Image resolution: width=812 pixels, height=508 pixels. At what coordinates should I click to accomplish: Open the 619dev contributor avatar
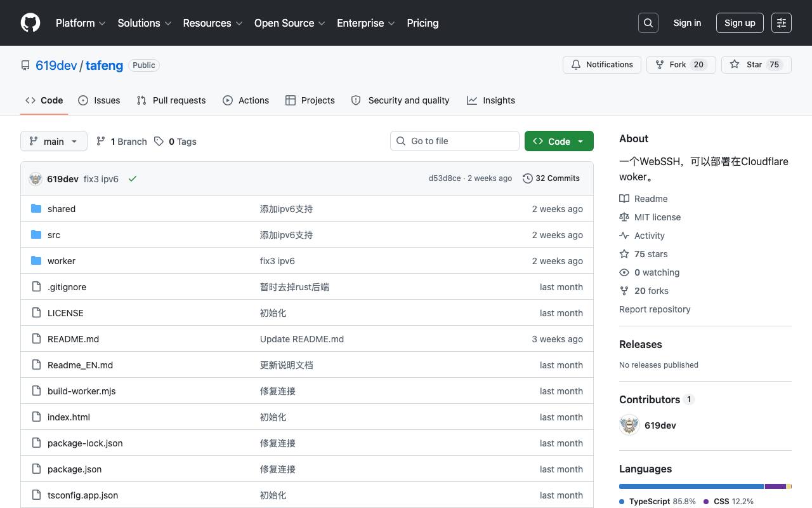pos(629,425)
